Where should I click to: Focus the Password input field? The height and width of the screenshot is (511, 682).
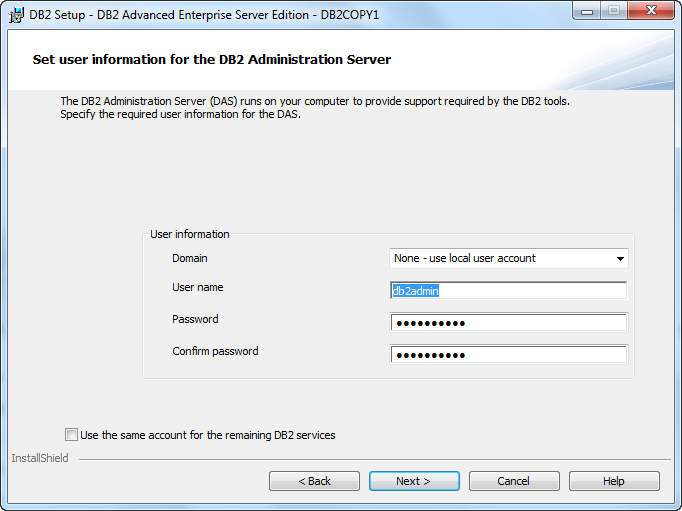tap(508, 323)
